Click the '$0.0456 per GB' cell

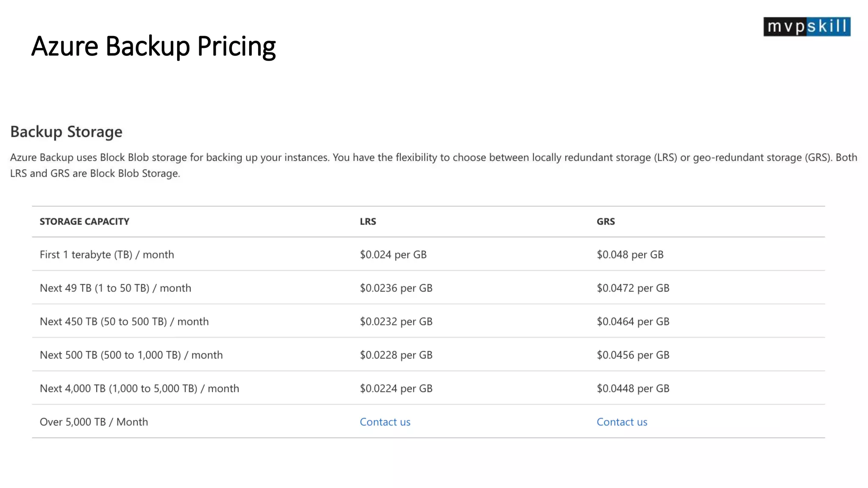pos(633,355)
